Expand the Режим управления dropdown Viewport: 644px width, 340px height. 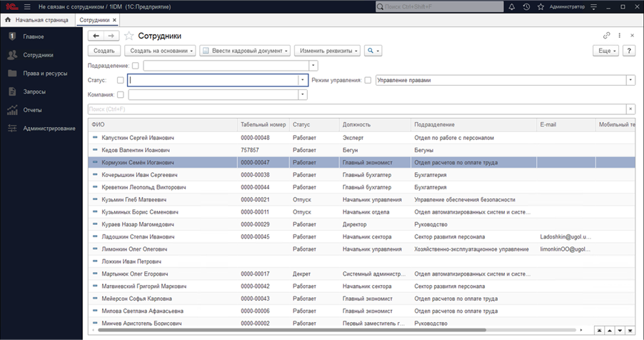point(630,80)
